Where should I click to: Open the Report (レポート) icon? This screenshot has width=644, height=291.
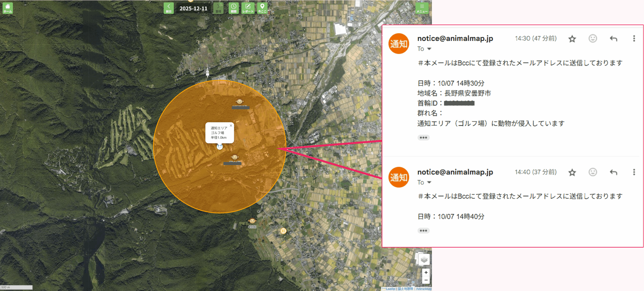click(248, 8)
